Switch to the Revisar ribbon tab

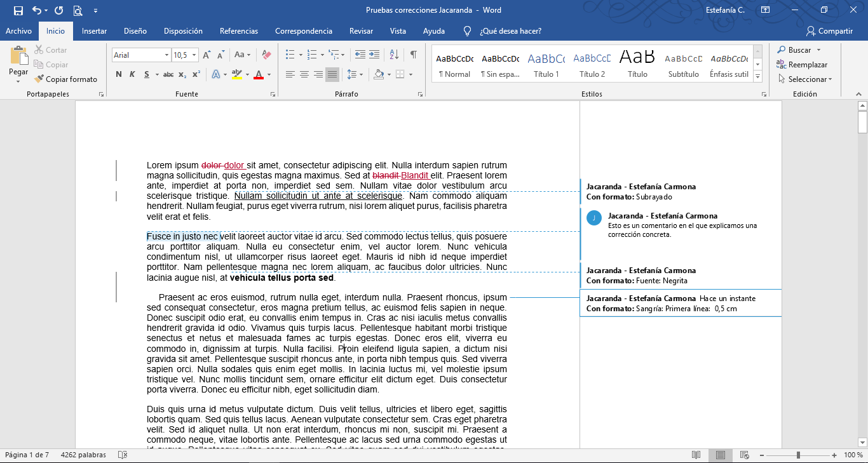pyautogui.click(x=361, y=30)
